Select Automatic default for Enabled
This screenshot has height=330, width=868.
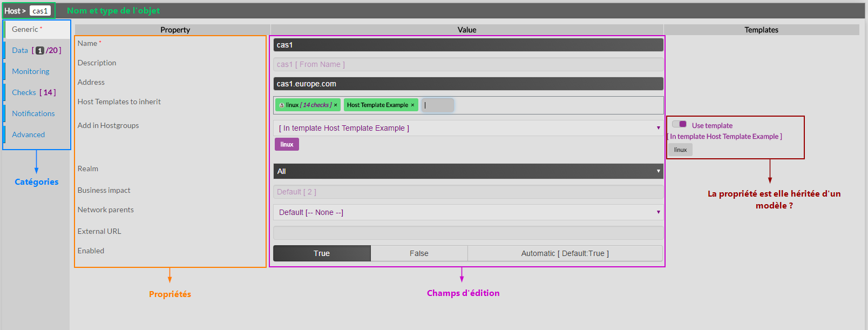coord(565,253)
